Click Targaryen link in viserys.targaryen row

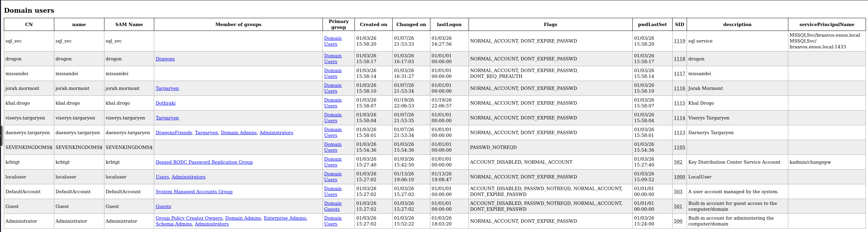167,118
